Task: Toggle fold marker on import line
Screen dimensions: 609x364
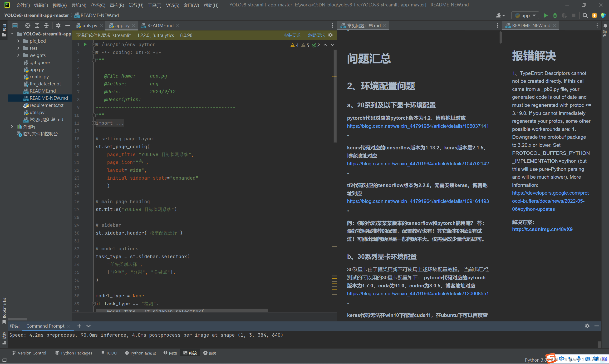Action: 93,123
